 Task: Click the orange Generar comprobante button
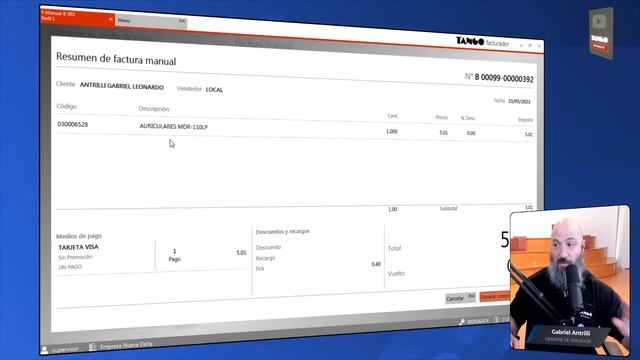(x=495, y=296)
